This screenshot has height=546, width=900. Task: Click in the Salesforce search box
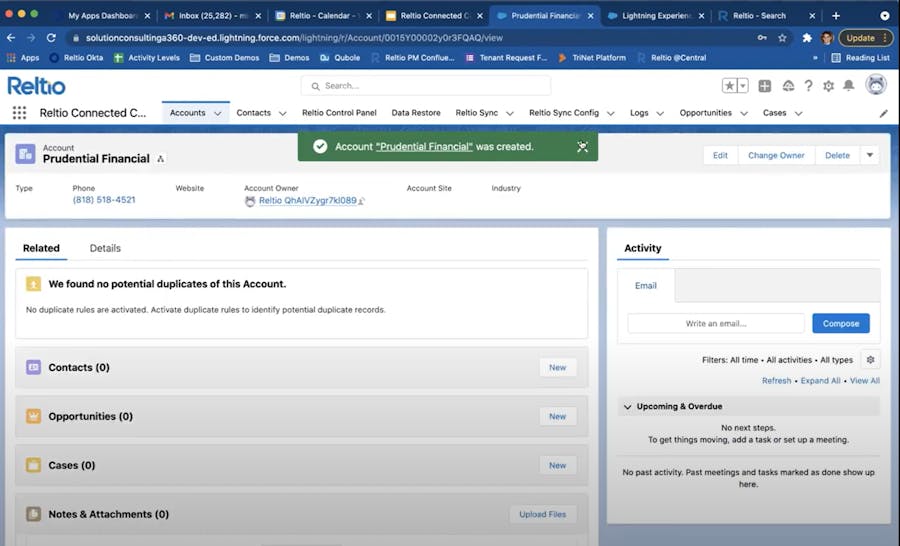(430, 86)
